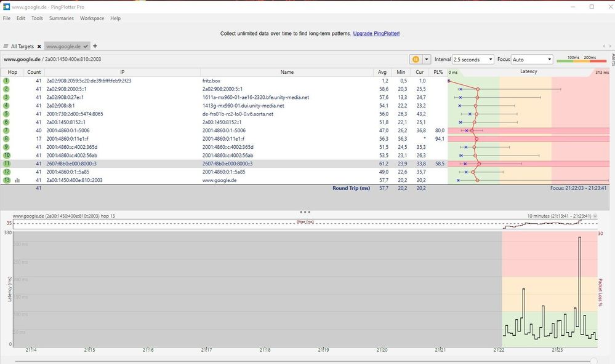Viewport: 615px width, 364px height.
Task: Toggle the hop 13 timeline graph bar icon
Action: pos(17,180)
